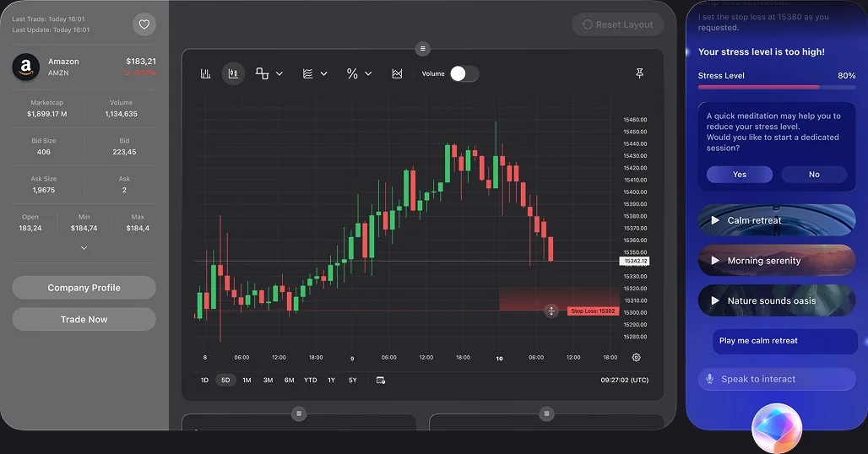Click the 15342.12 current price marker
This screenshot has width=868, height=454.
634,261
